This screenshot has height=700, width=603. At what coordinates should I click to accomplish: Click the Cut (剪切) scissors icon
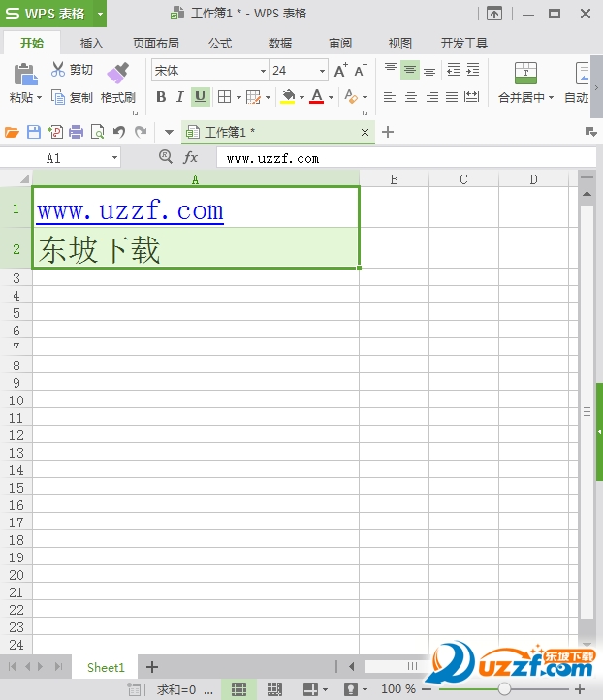coord(58,70)
